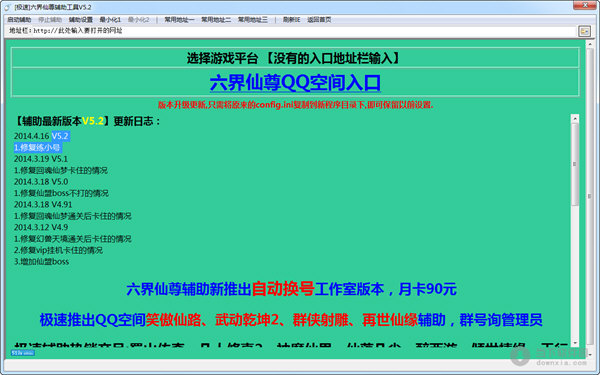Click the line 1.修复回魂仙梦通关后卡住的情况
Image resolution: width=600 pixels, height=375 pixels.
pyautogui.click(x=73, y=216)
